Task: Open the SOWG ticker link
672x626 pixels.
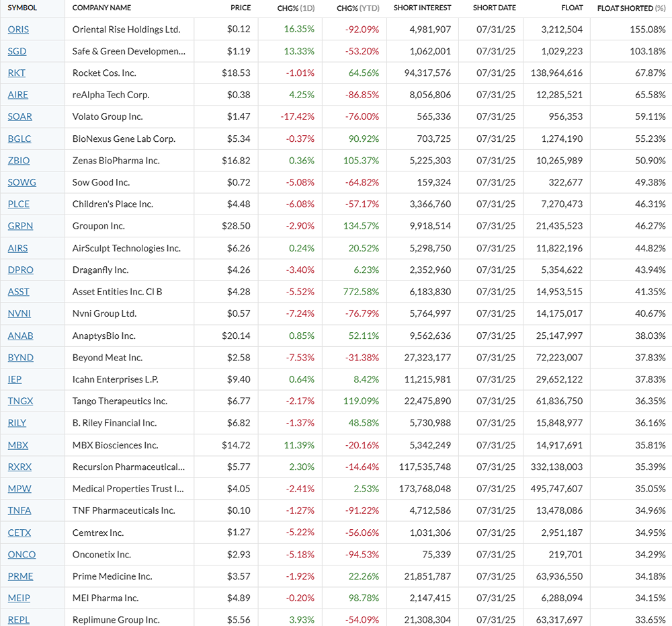Action: [22, 183]
